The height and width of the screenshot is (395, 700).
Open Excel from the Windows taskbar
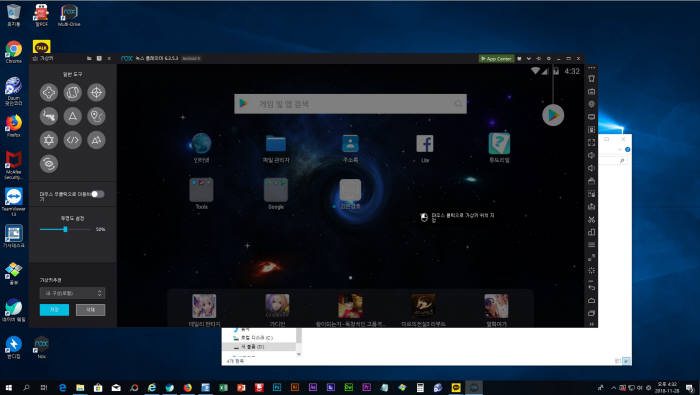tap(223, 387)
